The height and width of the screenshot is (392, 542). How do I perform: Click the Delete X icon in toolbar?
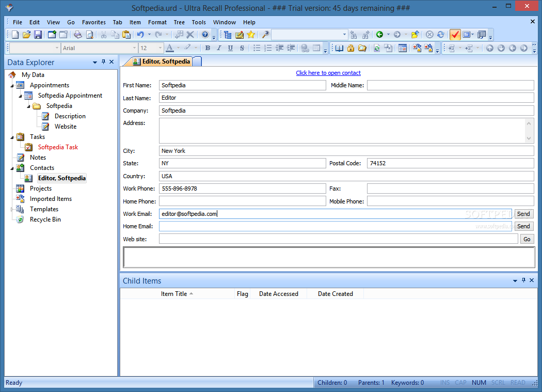[x=190, y=35]
